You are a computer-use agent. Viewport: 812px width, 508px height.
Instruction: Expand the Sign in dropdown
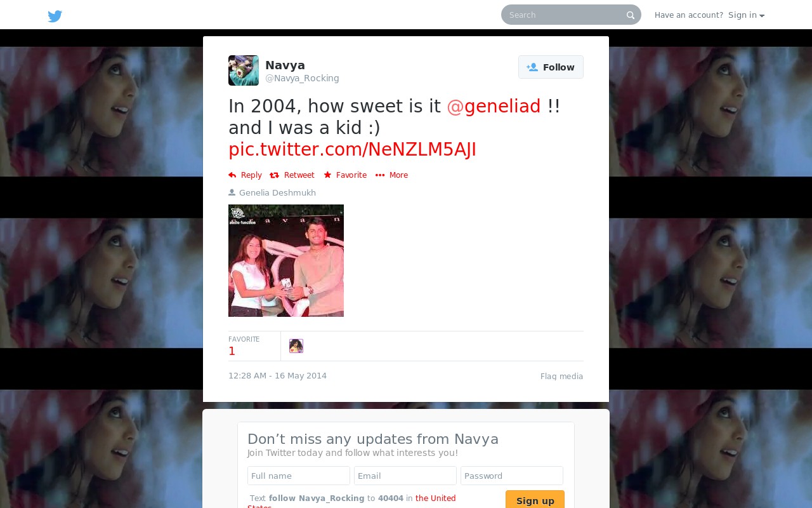746,15
